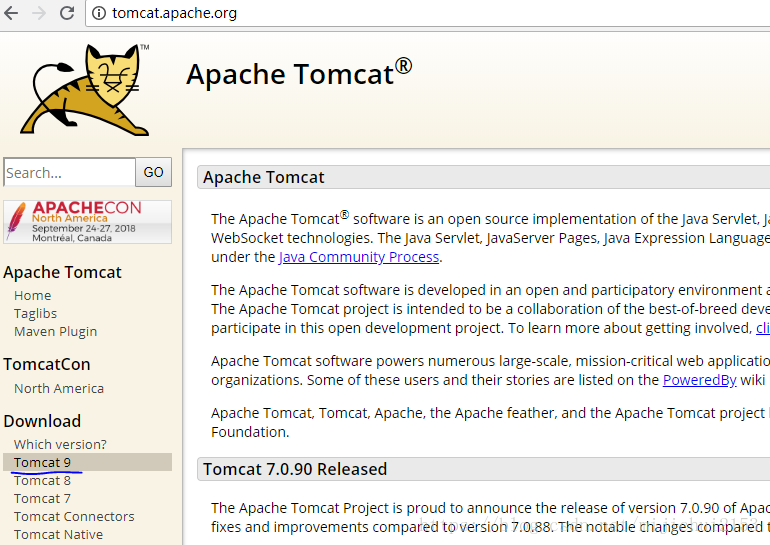
Task: Open the Tomcat Native link
Action: (x=58, y=535)
